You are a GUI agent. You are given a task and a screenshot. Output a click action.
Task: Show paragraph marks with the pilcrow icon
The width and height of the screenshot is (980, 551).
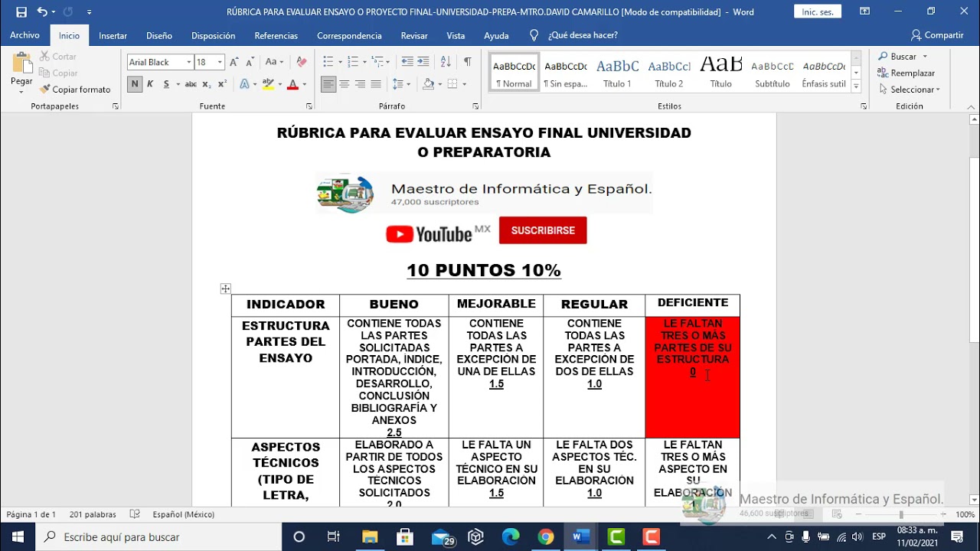point(467,62)
